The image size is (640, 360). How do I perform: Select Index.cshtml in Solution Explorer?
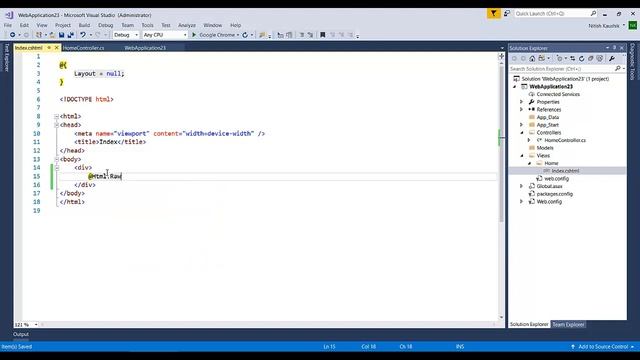[565, 171]
